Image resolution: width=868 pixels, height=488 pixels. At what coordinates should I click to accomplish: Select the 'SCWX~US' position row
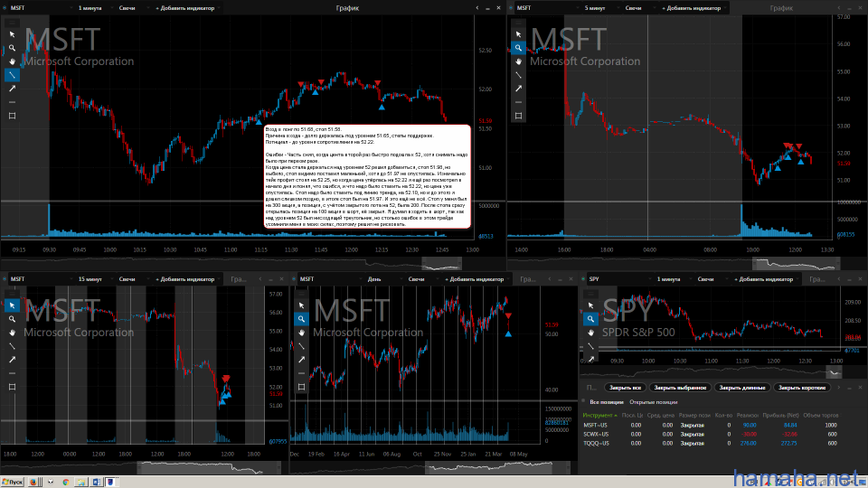711,434
